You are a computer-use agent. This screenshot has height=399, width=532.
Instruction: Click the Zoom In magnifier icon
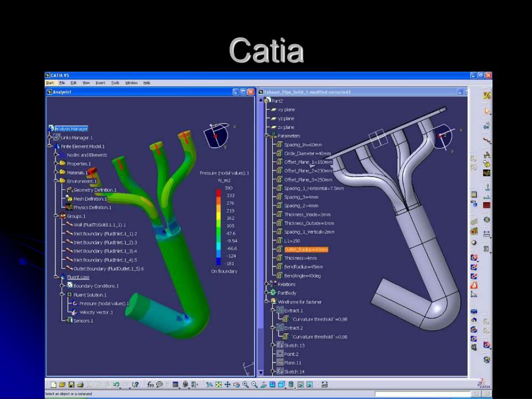coord(245,384)
